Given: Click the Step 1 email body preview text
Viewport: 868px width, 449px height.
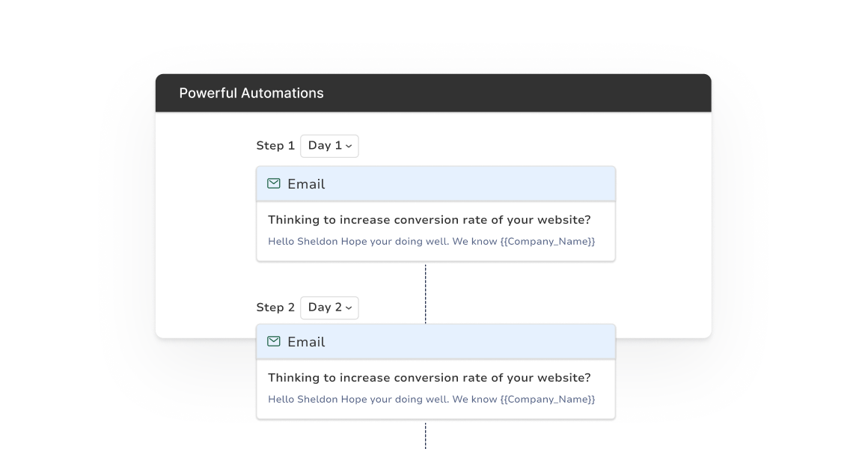Looking at the screenshot, I should pyautogui.click(x=431, y=242).
